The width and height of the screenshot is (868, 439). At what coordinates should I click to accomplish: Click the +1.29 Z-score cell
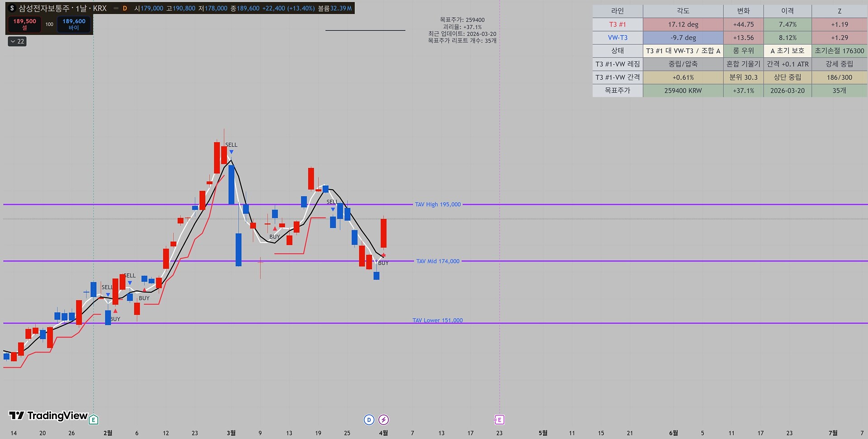(x=840, y=38)
